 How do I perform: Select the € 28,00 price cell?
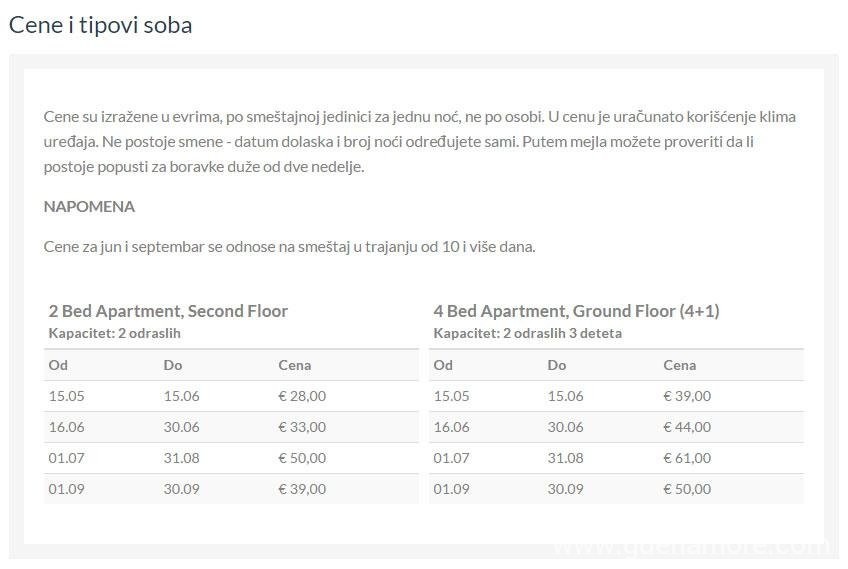(302, 396)
